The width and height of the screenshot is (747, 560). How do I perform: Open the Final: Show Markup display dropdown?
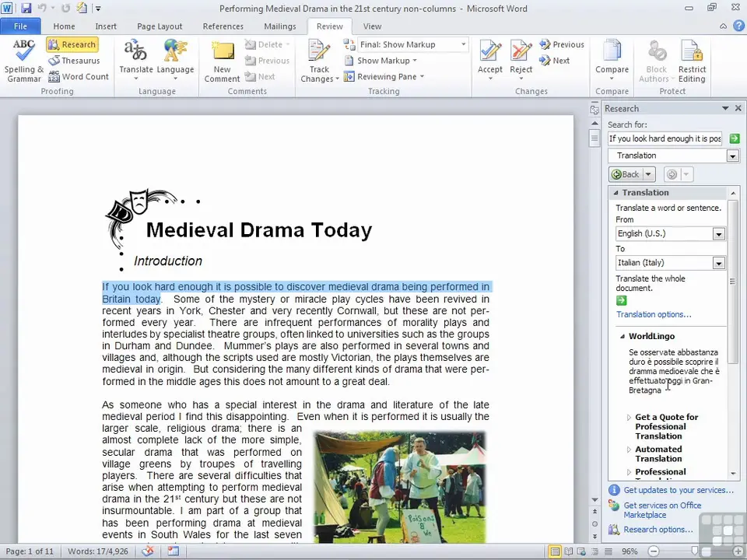click(x=412, y=44)
